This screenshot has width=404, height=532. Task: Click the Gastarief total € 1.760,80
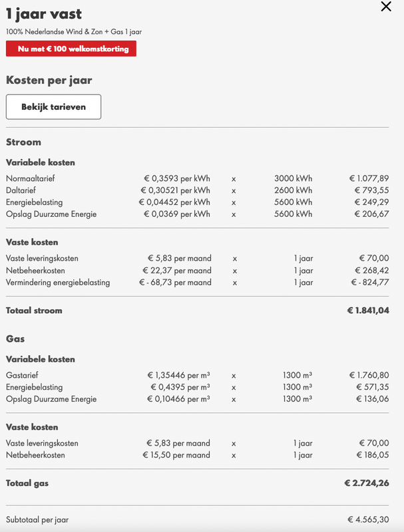tap(369, 375)
